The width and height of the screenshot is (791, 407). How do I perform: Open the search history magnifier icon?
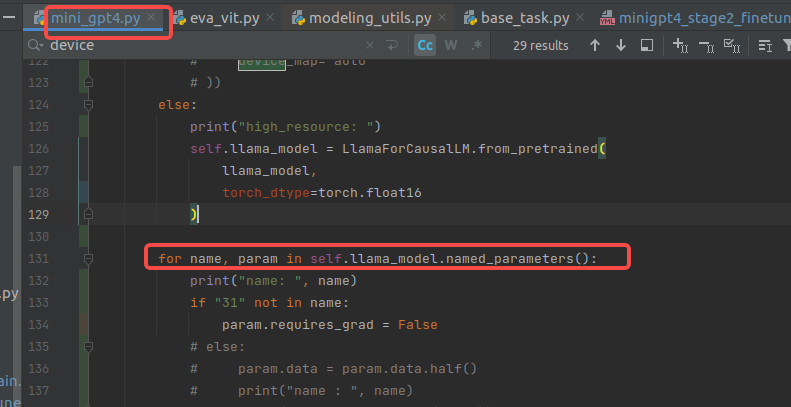click(36, 45)
